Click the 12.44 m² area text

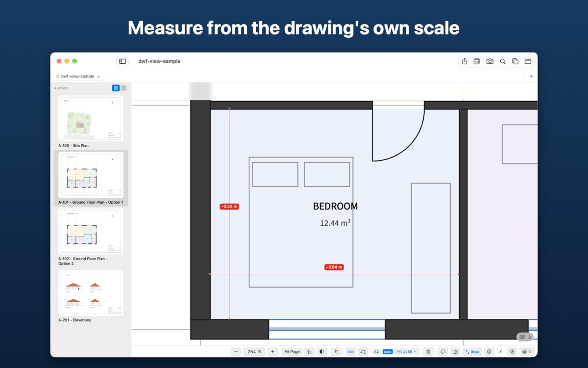(x=335, y=223)
